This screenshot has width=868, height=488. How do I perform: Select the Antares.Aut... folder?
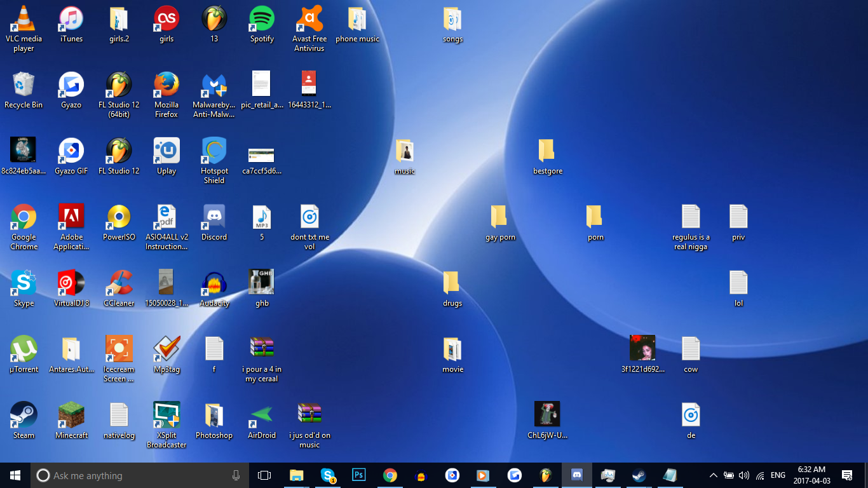click(x=71, y=355)
